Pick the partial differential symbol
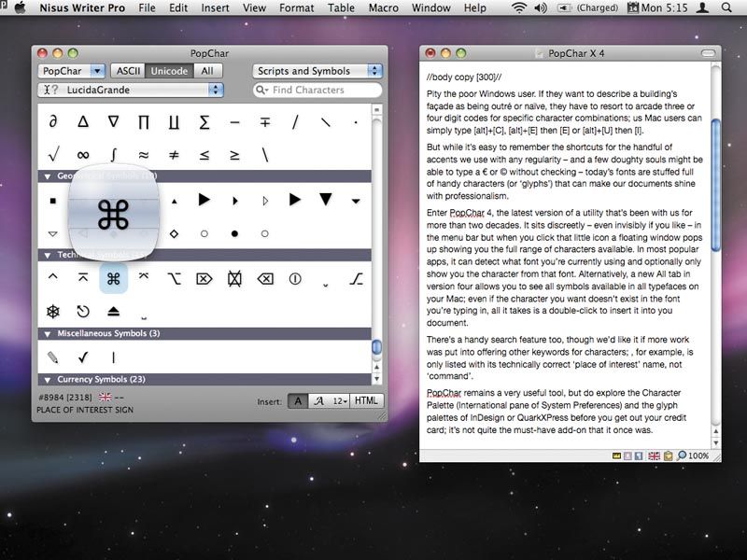This screenshot has width=747, height=560. pos(53,122)
